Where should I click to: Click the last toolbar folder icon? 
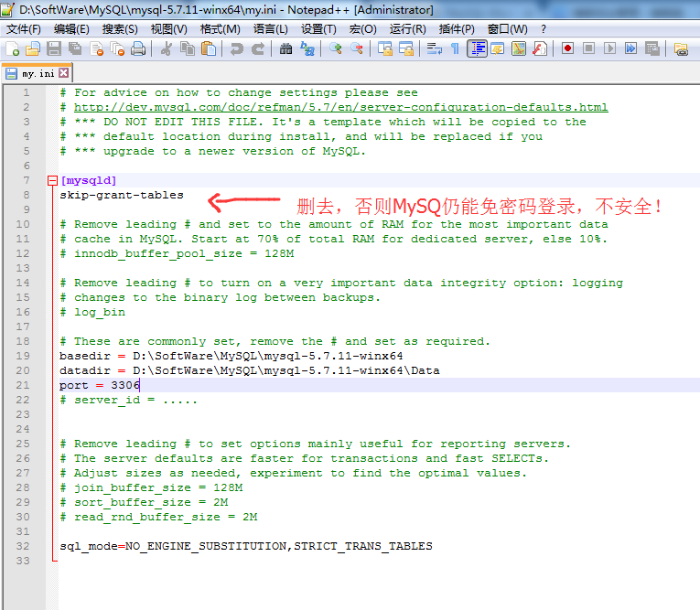pos(681,48)
